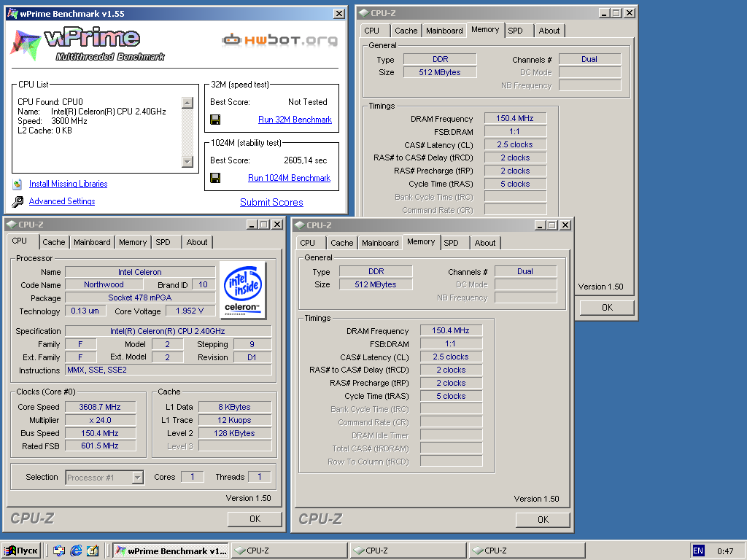Click the wrench icon beside Advanced Settings

pyautogui.click(x=18, y=201)
